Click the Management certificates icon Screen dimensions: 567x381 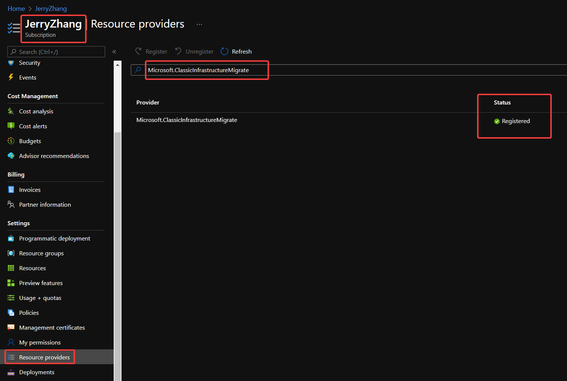click(11, 328)
